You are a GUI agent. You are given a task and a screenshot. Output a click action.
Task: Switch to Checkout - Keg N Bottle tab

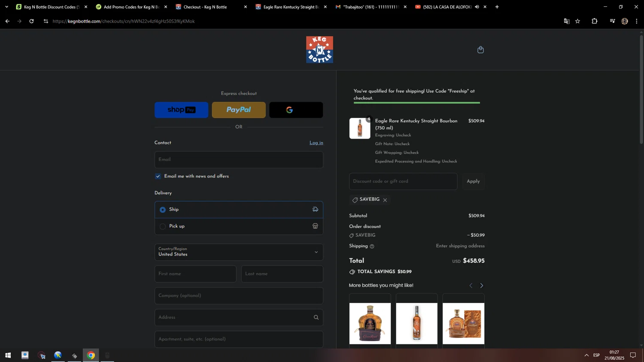211,7
